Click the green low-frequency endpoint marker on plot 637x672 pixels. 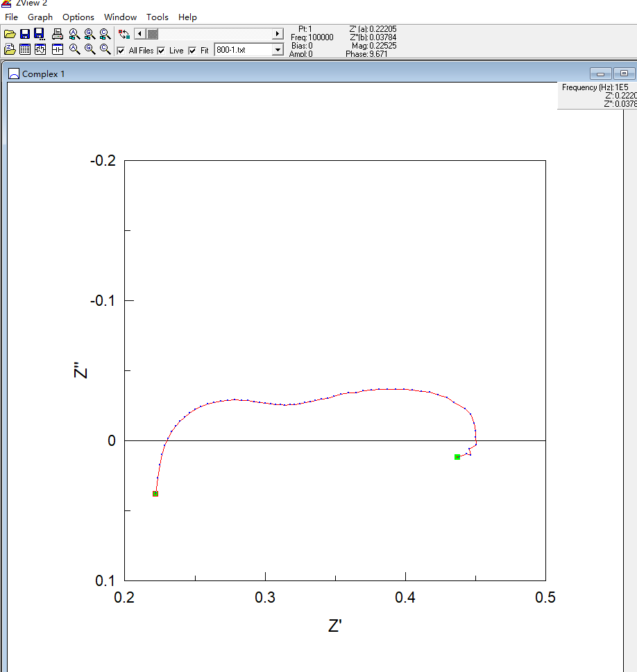tap(457, 457)
